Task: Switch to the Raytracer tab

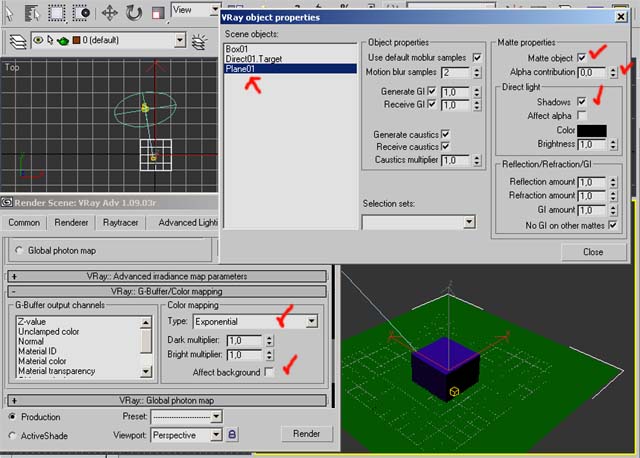Action: pyautogui.click(x=120, y=222)
